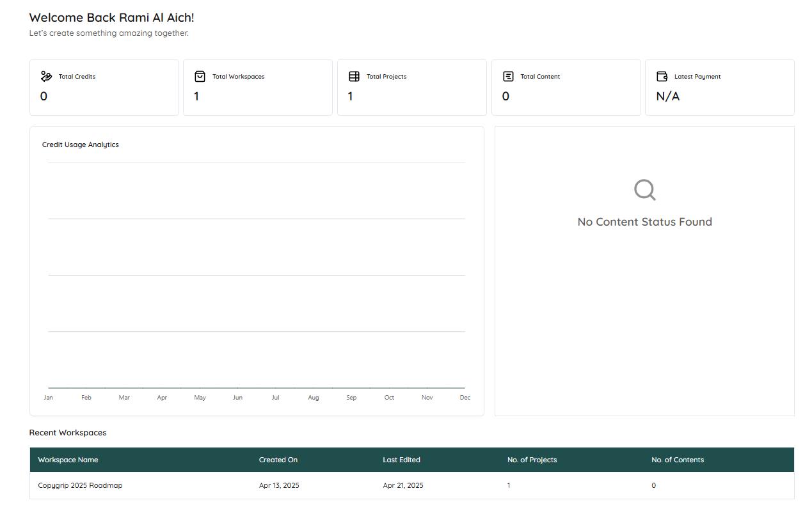Click the Workspace Name column header
This screenshot has width=812, height=507.
(68, 460)
